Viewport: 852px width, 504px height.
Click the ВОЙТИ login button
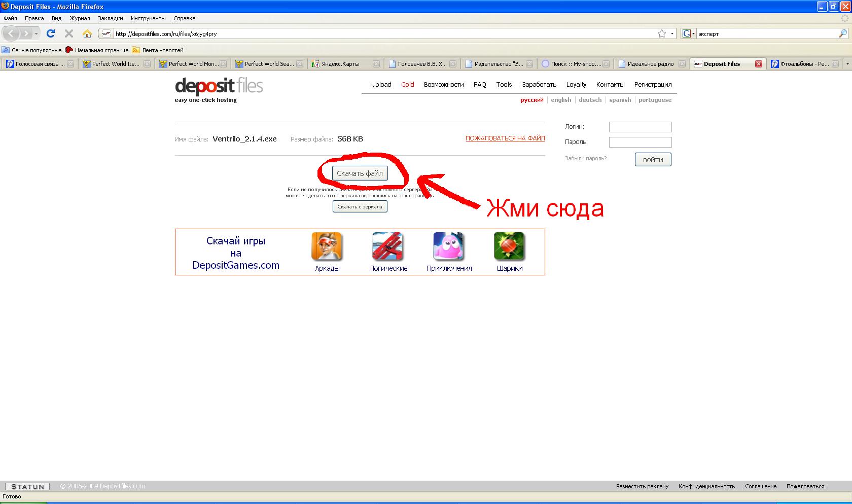pos(653,160)
